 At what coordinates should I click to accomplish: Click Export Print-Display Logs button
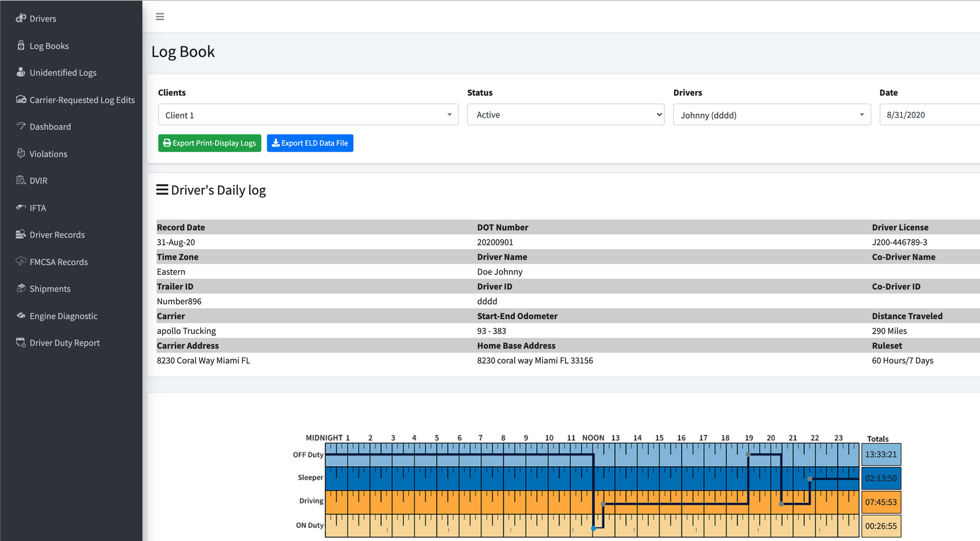tap(209, 143)
